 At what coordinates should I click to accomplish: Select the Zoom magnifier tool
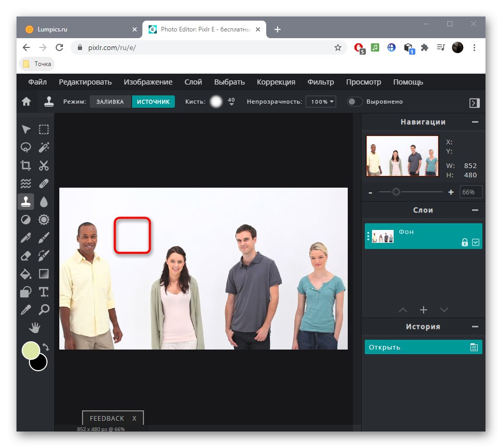point(44,309)
